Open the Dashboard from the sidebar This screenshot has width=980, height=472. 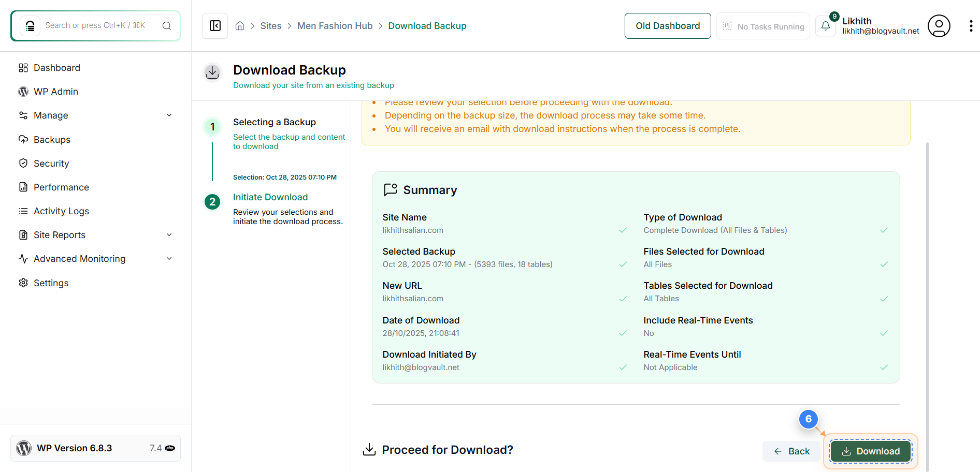[56, 67]
